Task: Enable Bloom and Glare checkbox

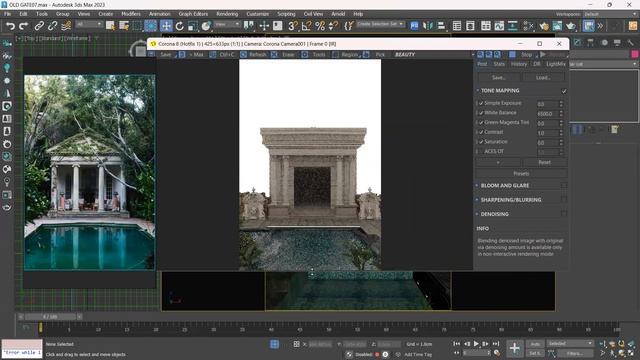Action: coord(564,185)
